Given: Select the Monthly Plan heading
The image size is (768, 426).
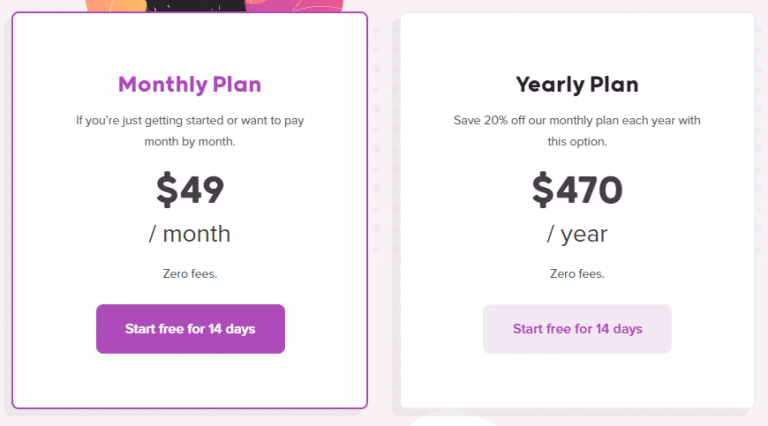Looking at the screenshot, I should 190,84.
